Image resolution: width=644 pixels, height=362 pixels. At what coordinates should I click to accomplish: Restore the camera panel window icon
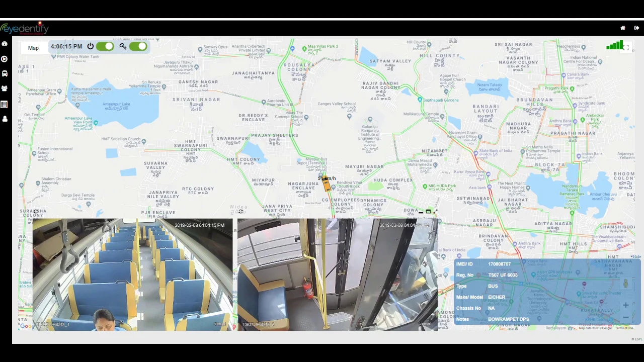coord(428,212)
